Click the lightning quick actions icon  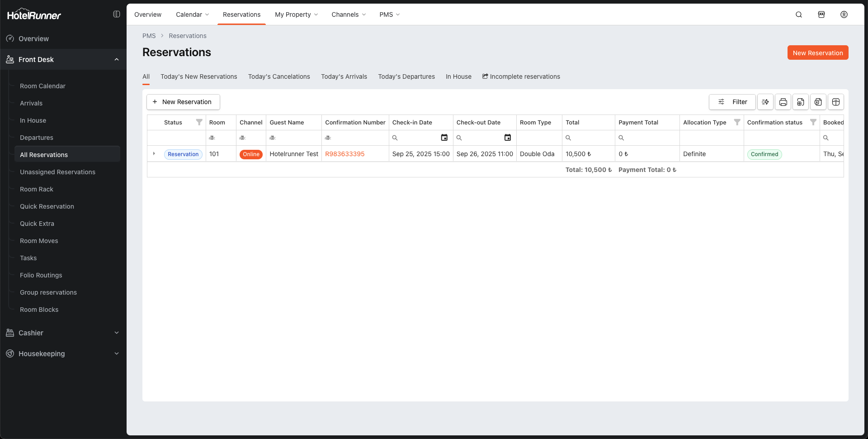[765, 102]
